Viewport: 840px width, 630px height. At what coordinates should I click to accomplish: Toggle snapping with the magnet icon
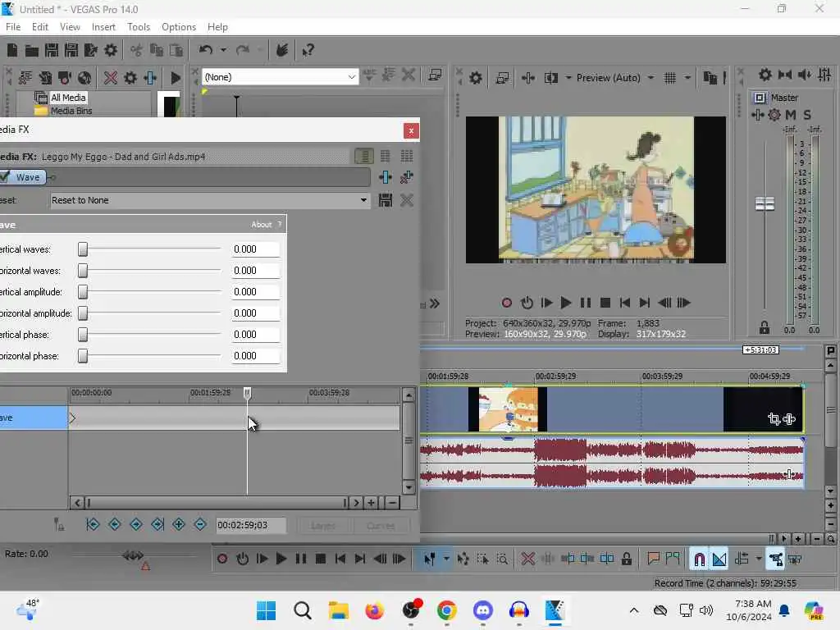(699, 559)
